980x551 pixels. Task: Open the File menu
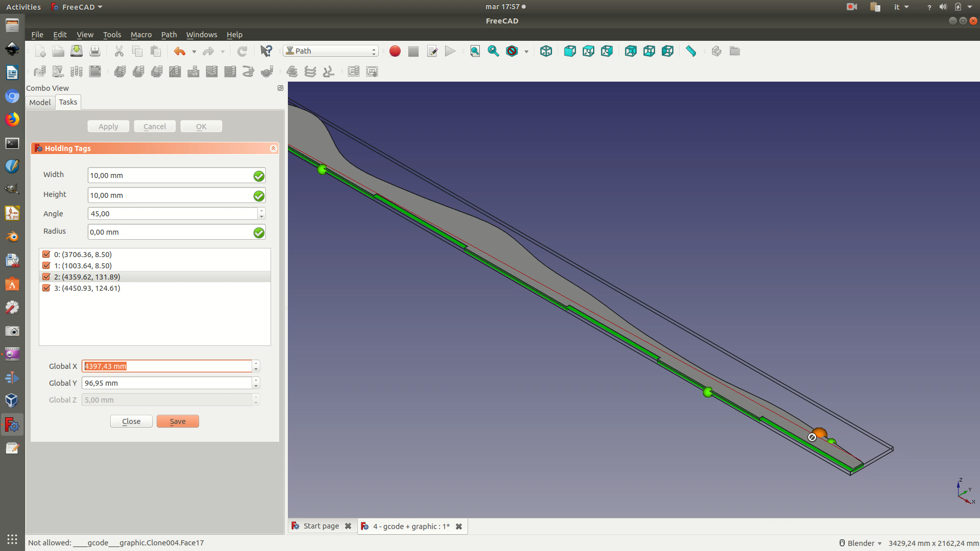pyautogui.click(x=37, y=35)
